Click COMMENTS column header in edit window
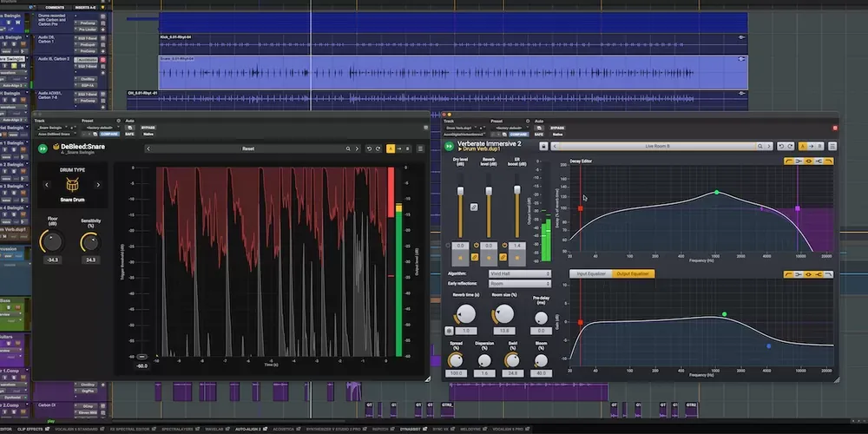The height and width of the screenshot is (434, 868). (x=55, y=7)
